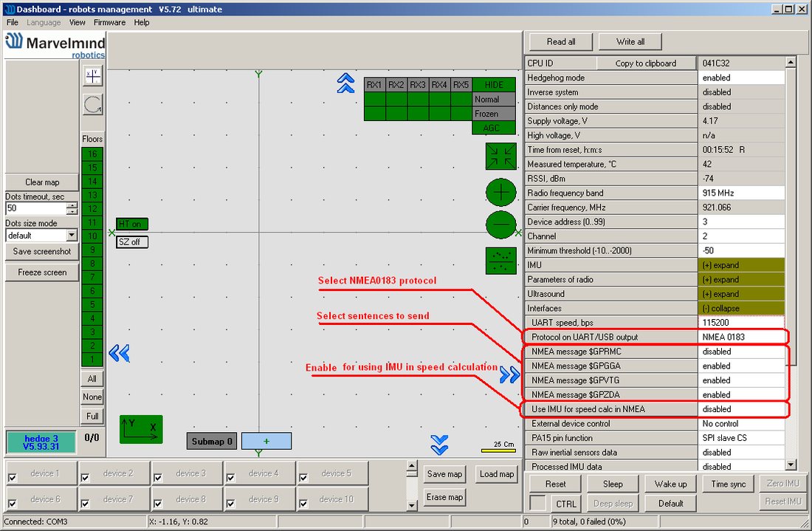This screenshot has height=531, width=812.
Task: Click the Clear map button
Action: point(42,182)
